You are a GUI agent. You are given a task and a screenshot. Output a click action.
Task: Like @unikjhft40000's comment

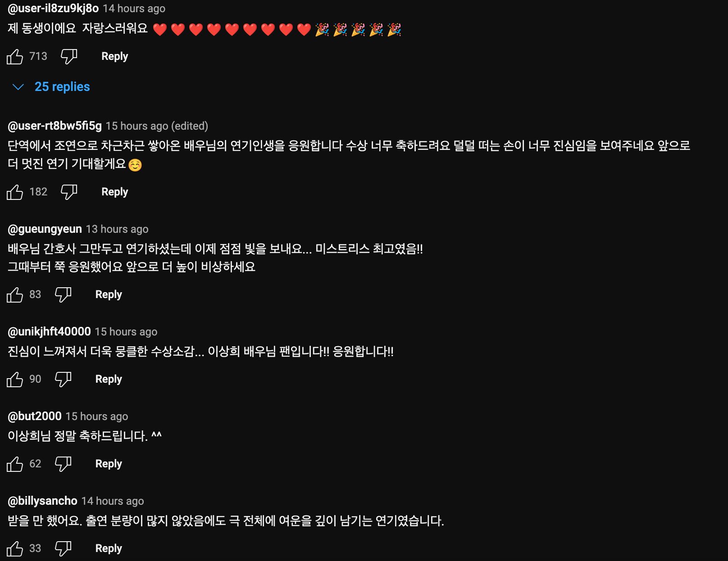click(15, 380)
